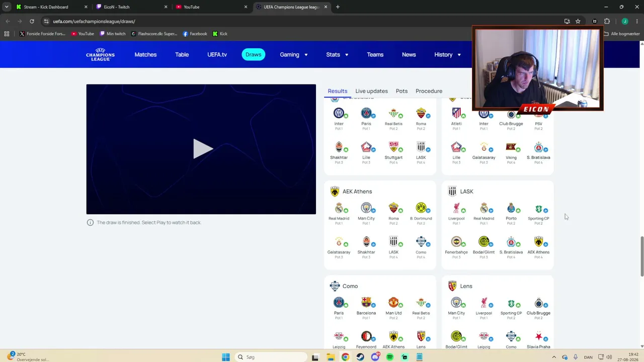Image resolution: width=644 pixels, height=362 pixels.
Task: Select the Viking crest
Action: [511, 147]
